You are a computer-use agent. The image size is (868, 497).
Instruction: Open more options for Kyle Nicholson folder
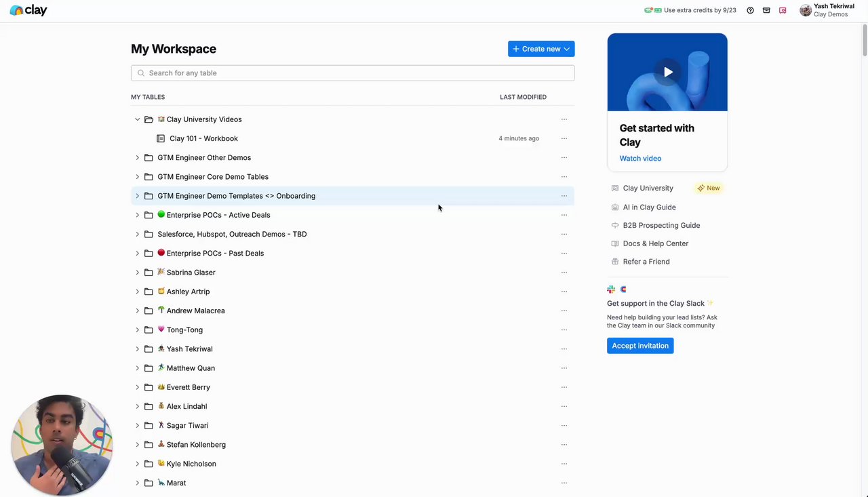tap(564, 464)
